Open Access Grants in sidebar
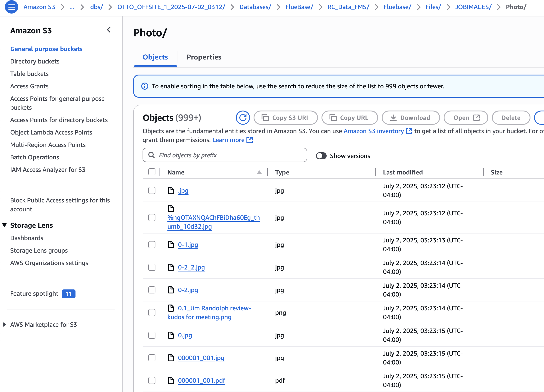Viewport: 544px width, 392px height. tap(30, 86)
